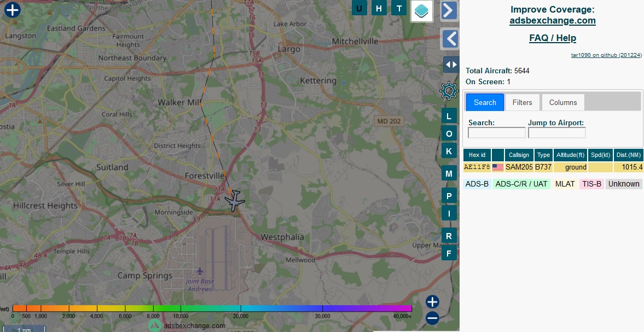Viewport: 644px width, 332px height.
Task: Sort table by Type column
Action: coord(543,155)
